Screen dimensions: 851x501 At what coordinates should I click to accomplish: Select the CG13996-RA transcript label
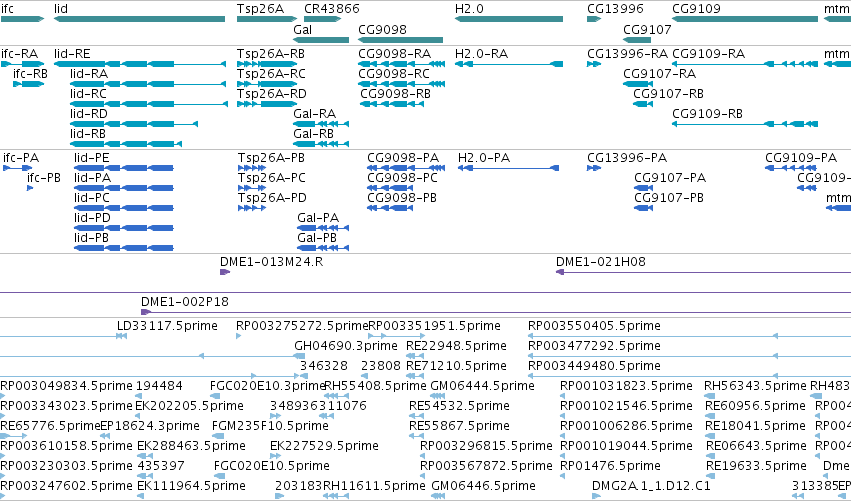tap(627, 54)
